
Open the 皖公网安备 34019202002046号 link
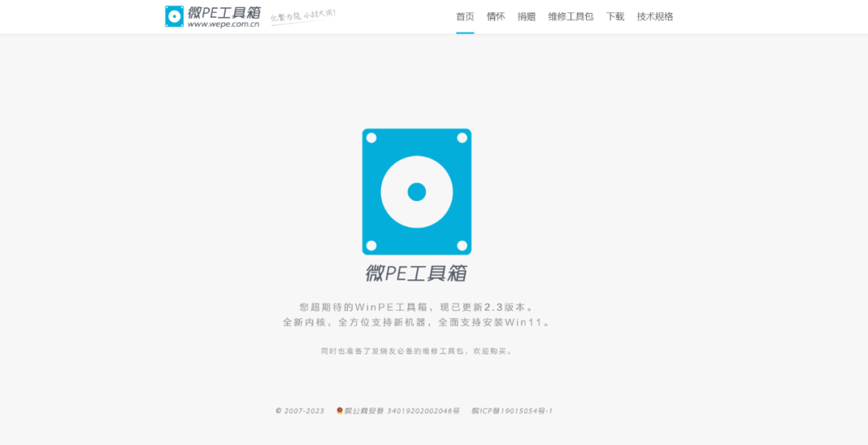(x=402, y=411)
